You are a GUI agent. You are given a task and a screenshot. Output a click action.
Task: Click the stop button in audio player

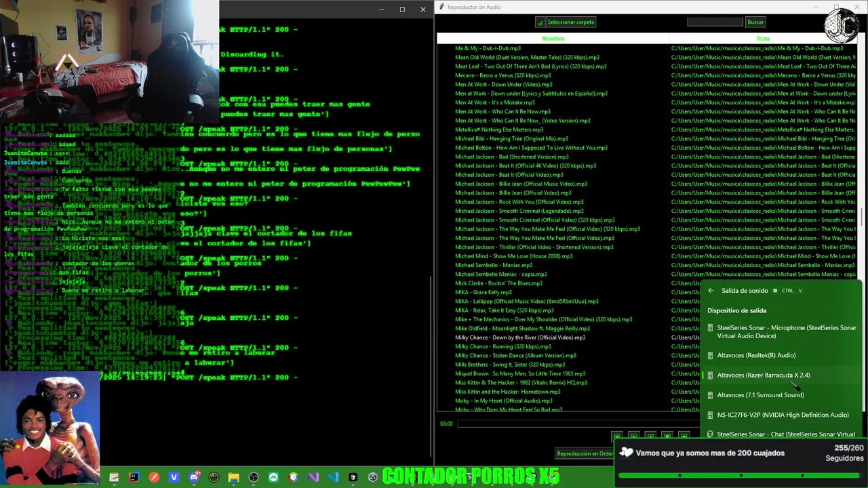[x=667, y=436]
